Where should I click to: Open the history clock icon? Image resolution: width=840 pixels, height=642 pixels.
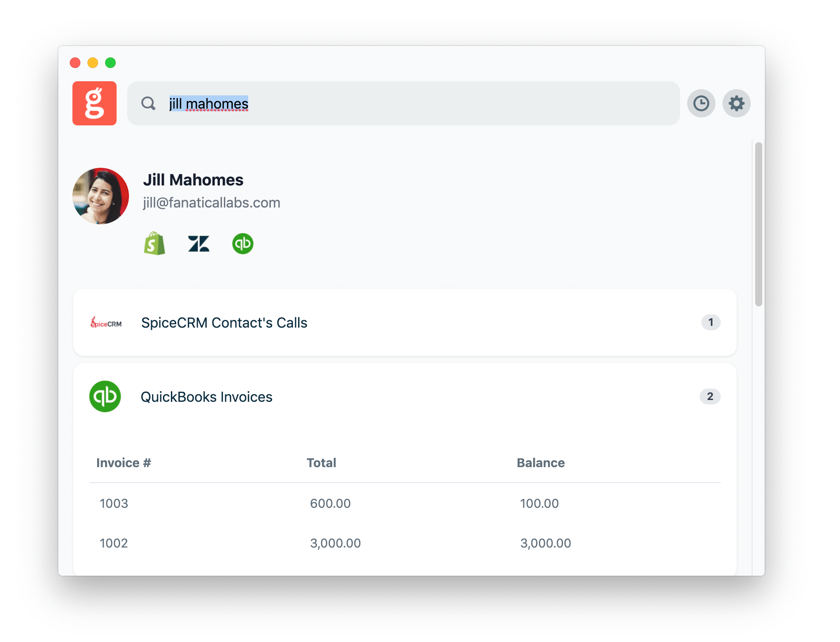tap(701, 103)
